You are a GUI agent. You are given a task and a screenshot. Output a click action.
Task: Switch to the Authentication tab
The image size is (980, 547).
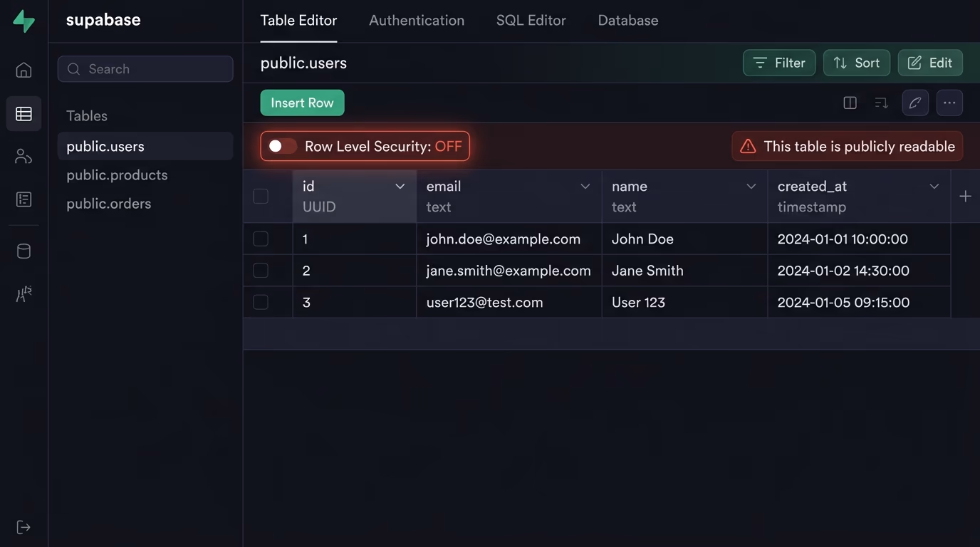tap(417, 21)
